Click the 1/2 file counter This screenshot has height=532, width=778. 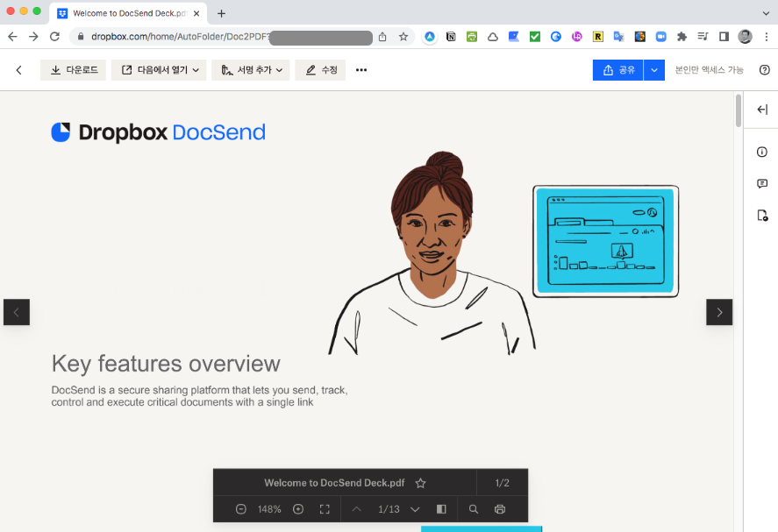[x=502, y=483]
